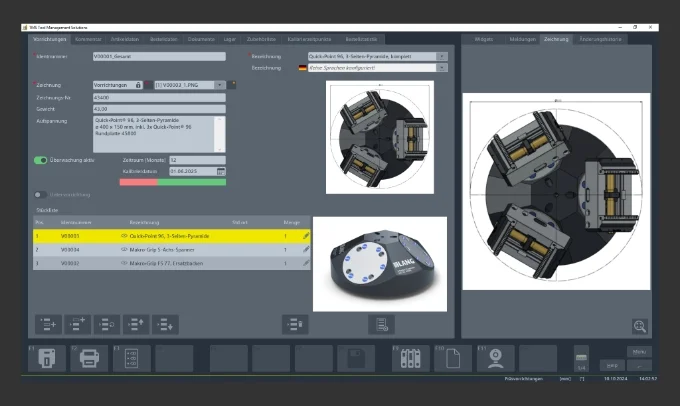
Task: Click the parts list report icon
Action: point(380,323)
